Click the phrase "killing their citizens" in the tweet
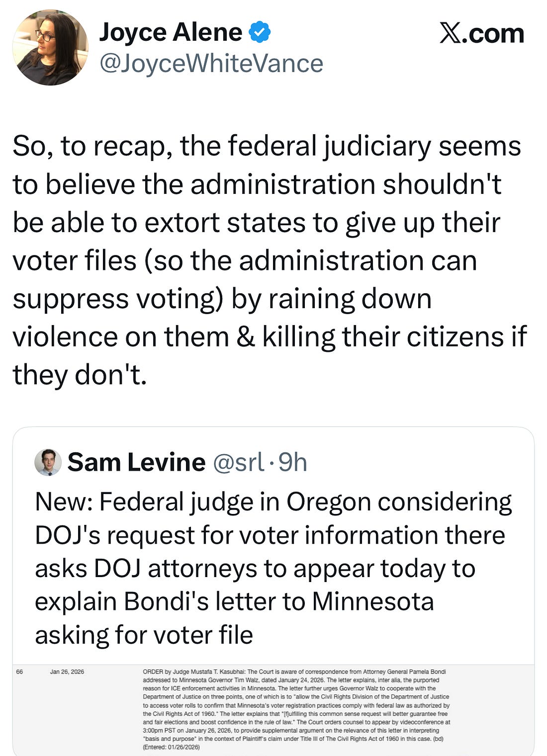Screen dimensions: 547x756 pyautogui.click(x=382, y=337)
